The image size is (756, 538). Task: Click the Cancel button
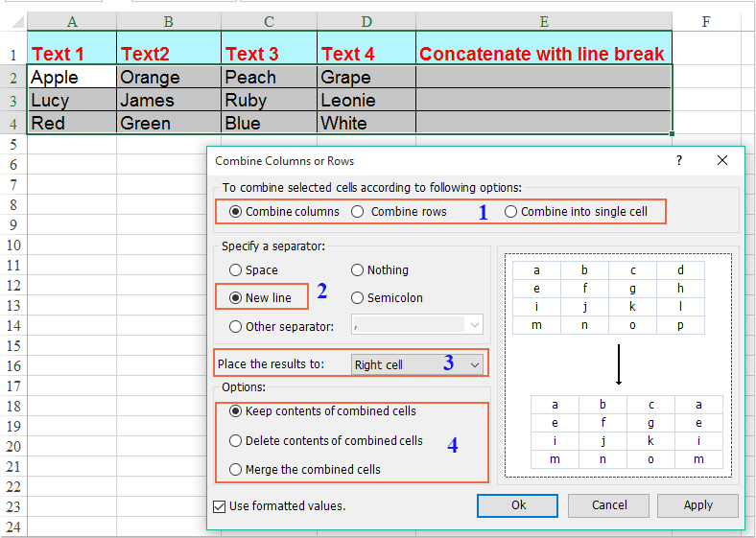point(608,505)
